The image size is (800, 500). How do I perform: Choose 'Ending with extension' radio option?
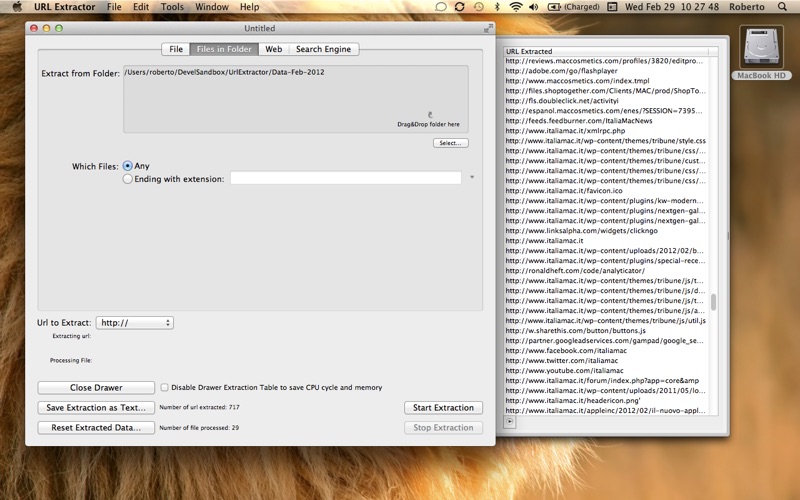point(127,179)
